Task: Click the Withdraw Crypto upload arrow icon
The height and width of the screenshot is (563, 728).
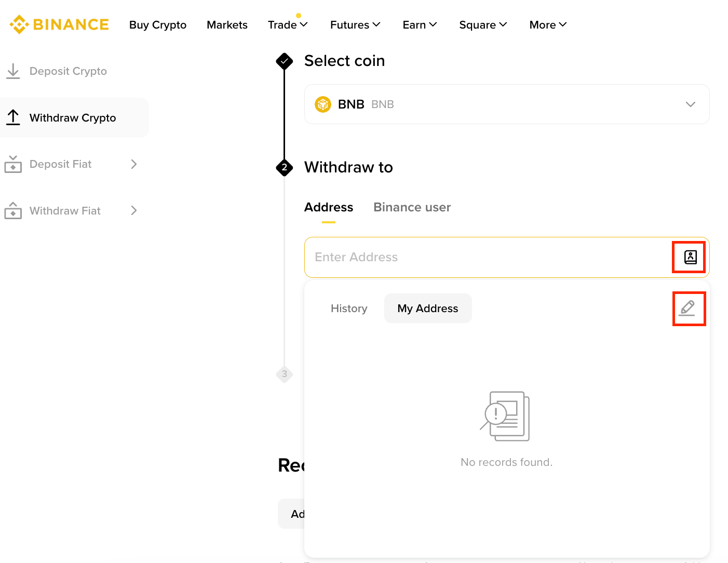Action: 13,117
